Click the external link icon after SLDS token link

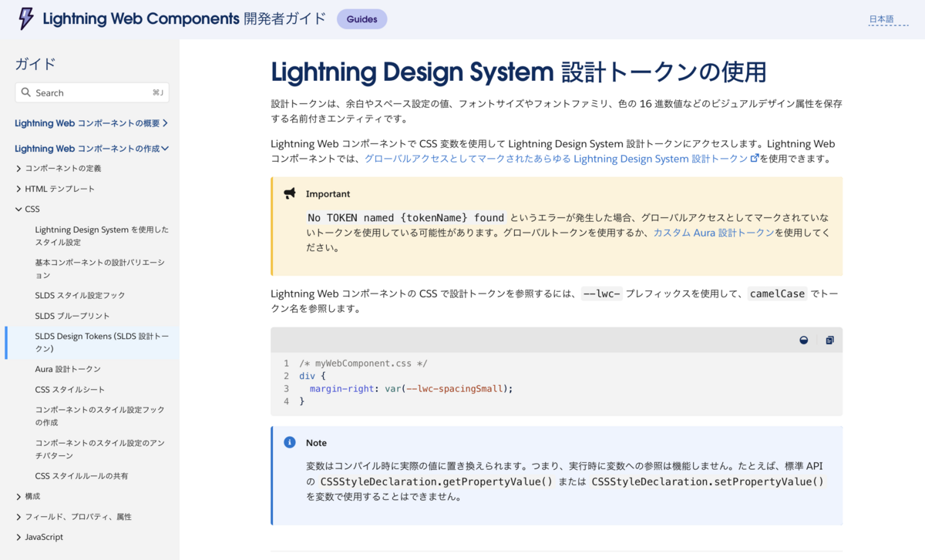[x=755, y=159]
